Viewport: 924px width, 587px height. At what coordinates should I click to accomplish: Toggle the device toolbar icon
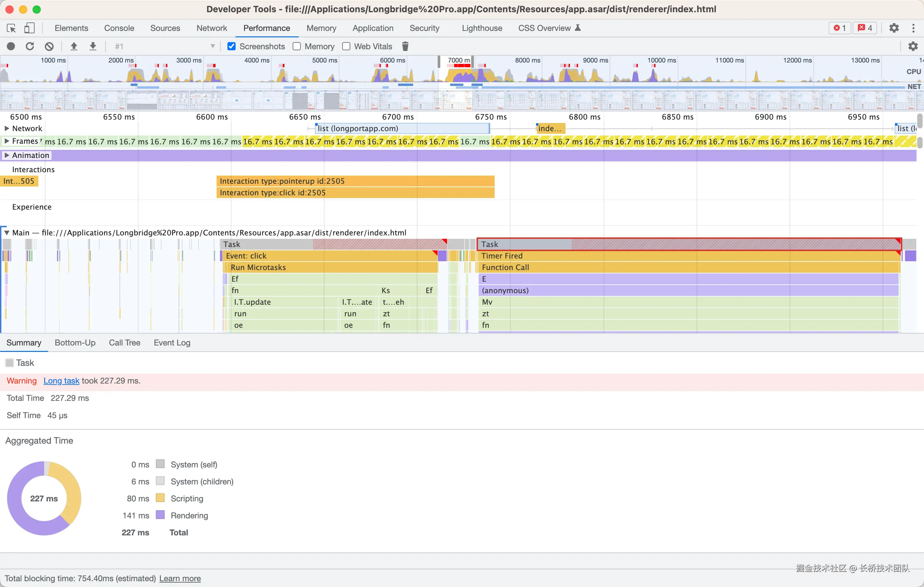coord(30,28)
